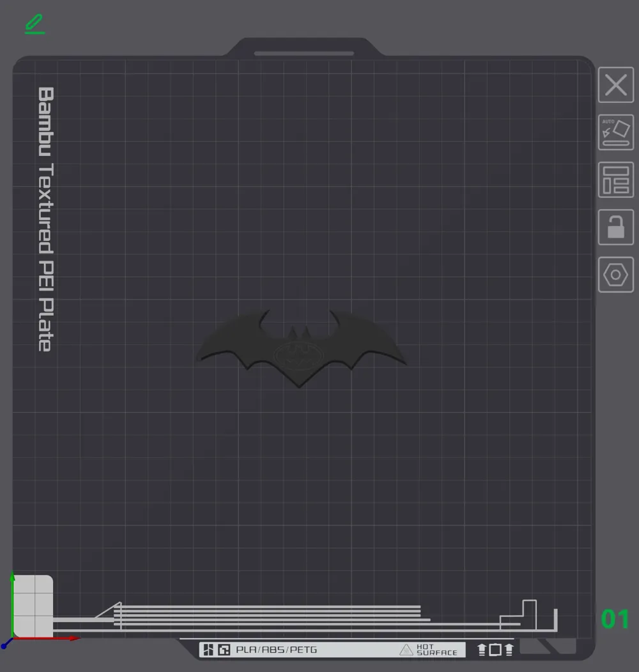639x672 pixels.
Task: Click the green edit plate name pencil icon
Action: [35, 24]
